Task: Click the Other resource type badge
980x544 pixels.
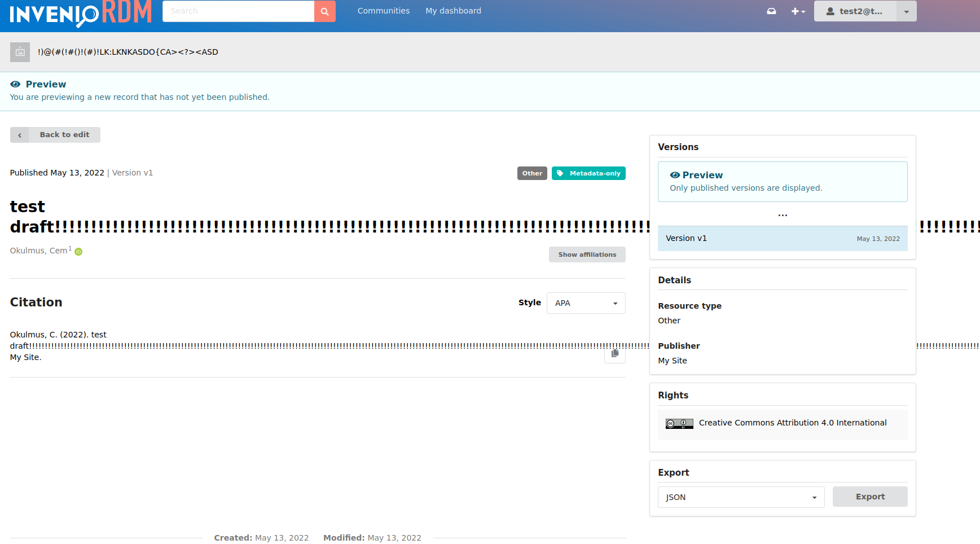Action: click(531, 173)
